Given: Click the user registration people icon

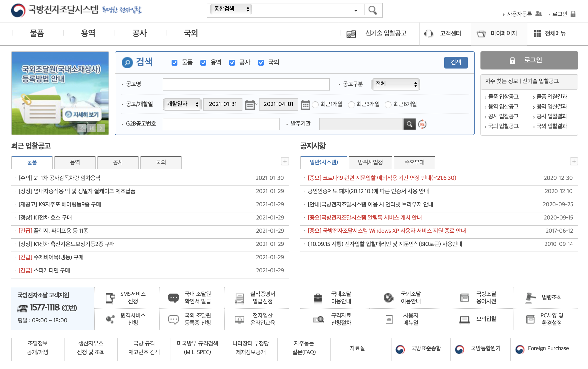Looking at the screenshot, I should tap(539, 14).
